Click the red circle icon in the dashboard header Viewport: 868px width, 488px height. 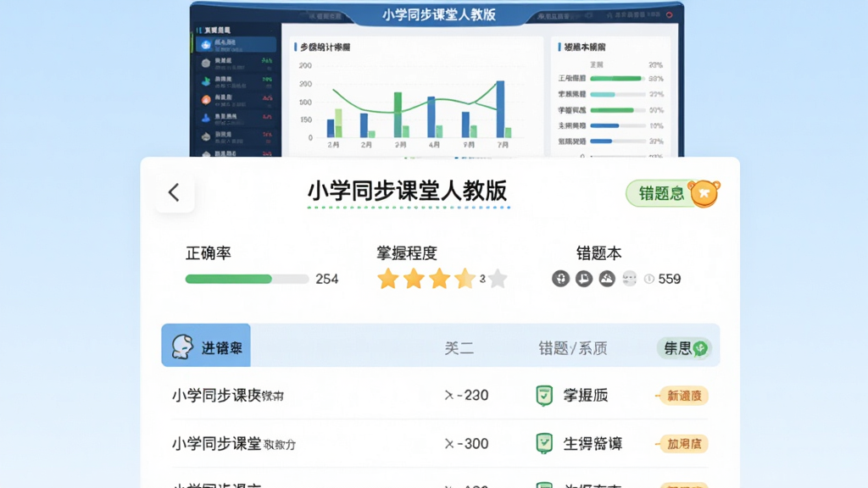tap(670, 15)
